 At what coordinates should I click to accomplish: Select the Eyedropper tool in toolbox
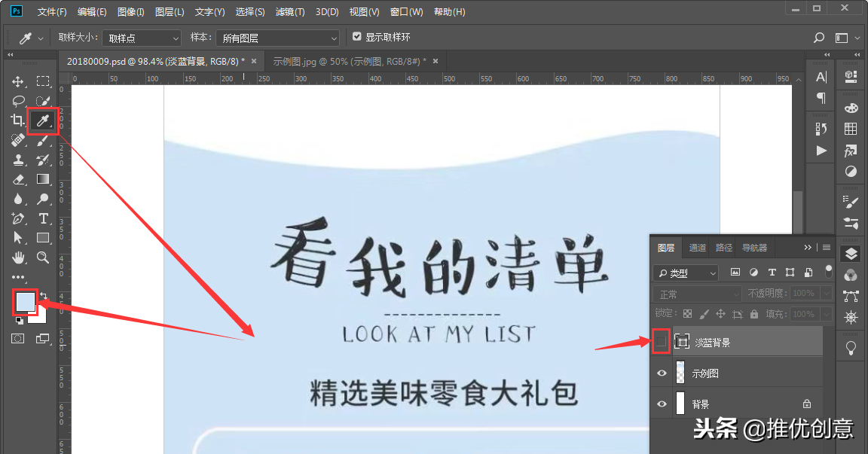tap(43, 120)
